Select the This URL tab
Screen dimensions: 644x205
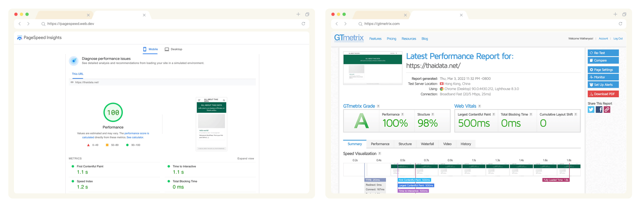point(78,74)
